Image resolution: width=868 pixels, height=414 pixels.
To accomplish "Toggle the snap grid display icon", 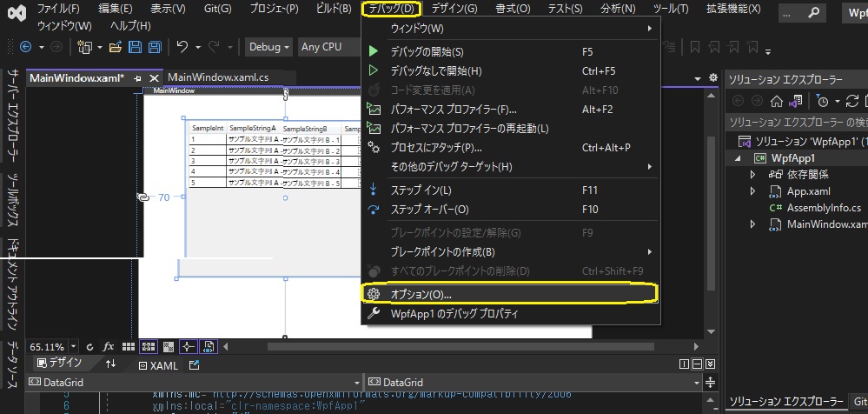I will click(x=129, y=346).
